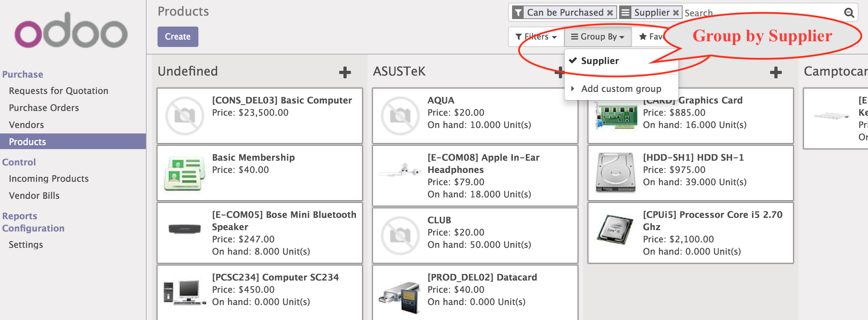868x320 pixels.
Task: Click the Control section header
Action: click(19, 162)
